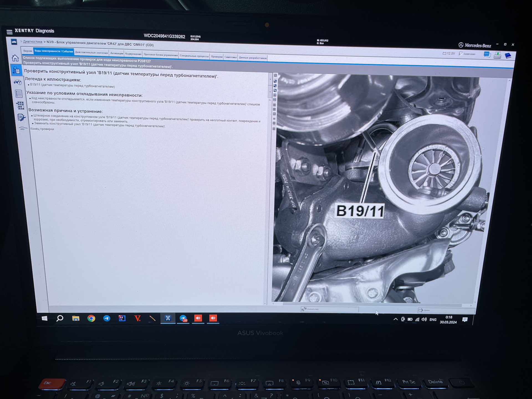Open the document with wrench icon
The width and height of the screenshot is (532, 399).
pyautogui.click(x=21, y=117)
